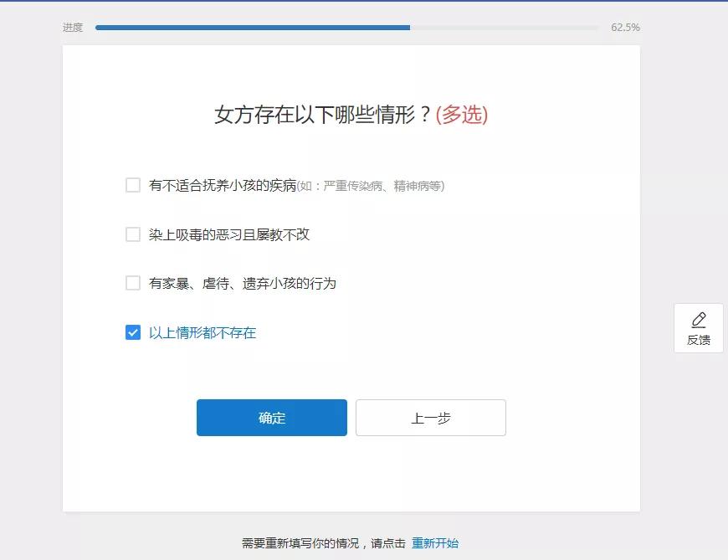The image size is (728, 560).
Task: Click the 上一步 previous step button
Action: (x=430, y=417)
